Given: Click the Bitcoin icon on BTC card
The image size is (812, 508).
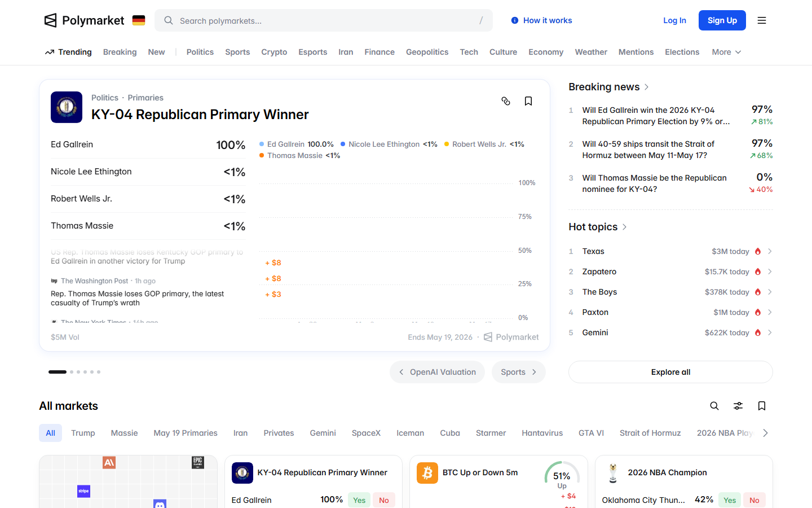Looking at the screenshot, I should pos(427,473).
